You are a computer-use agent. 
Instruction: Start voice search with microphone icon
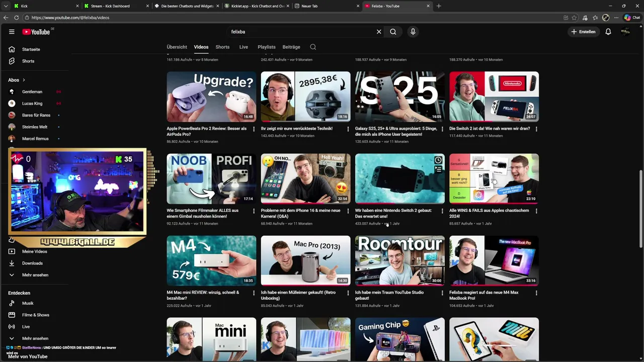[x=413, y=32]
